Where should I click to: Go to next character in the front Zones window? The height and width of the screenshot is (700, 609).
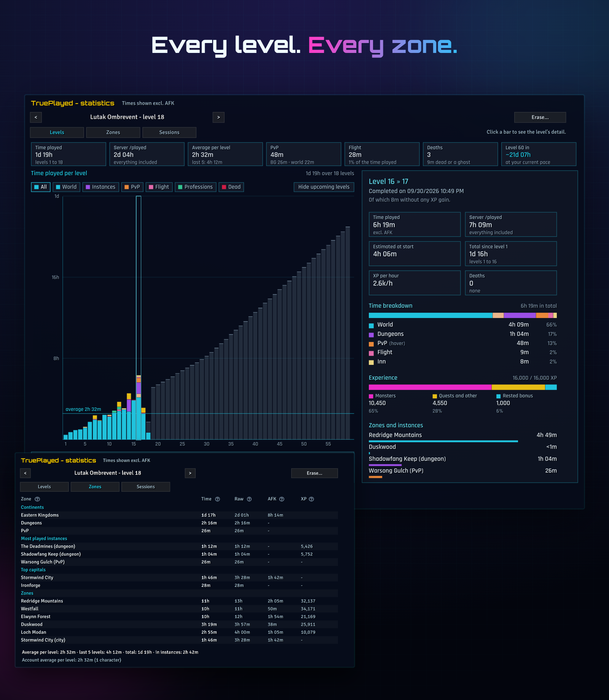pyautogui.click(x=190, y=473)
